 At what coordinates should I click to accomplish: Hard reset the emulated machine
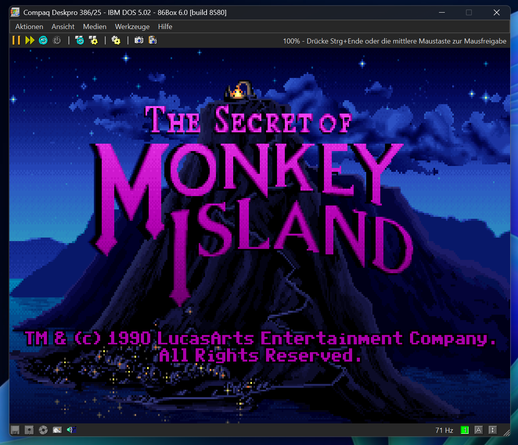[43, 40]
